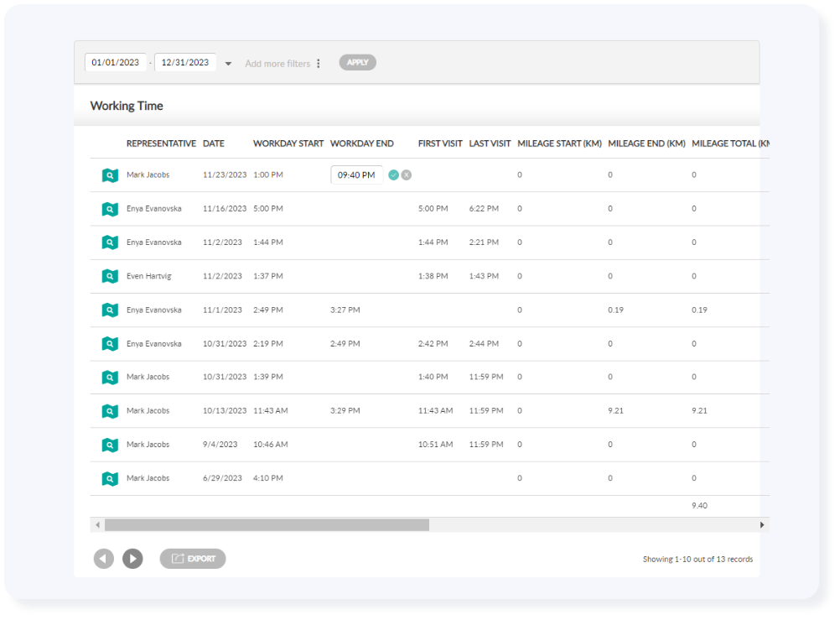840x620 pixels.
Task: Click the 3:29 PM workday end cell
Action: point(345,411)
